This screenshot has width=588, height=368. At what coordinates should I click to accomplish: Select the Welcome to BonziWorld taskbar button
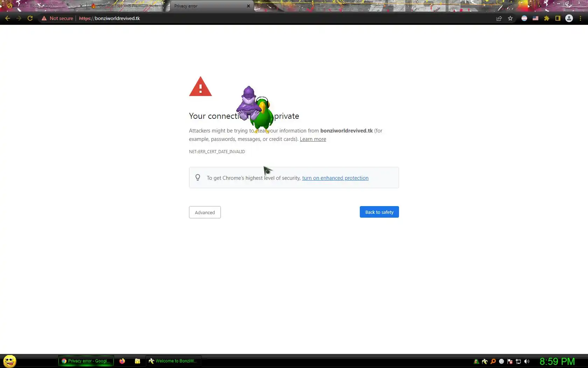click(173, 361)
